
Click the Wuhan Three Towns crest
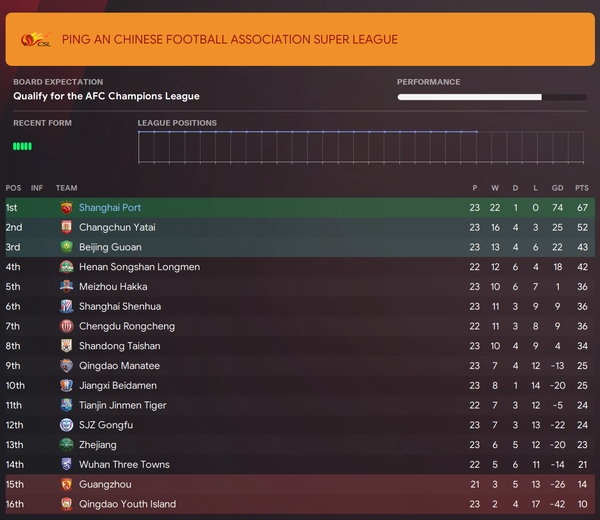(66, 465)
